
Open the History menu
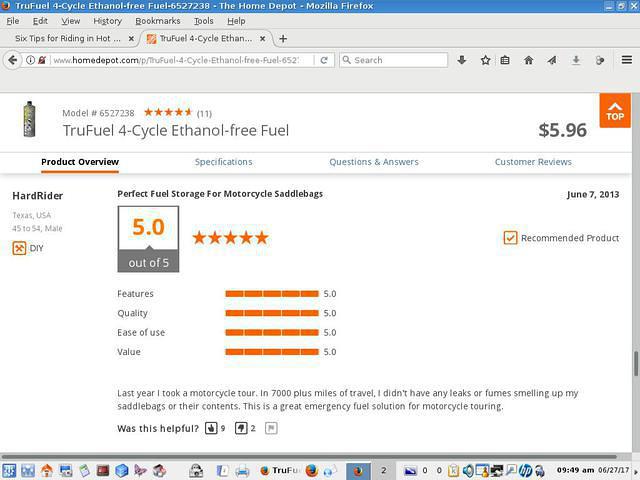coord(107,21)
